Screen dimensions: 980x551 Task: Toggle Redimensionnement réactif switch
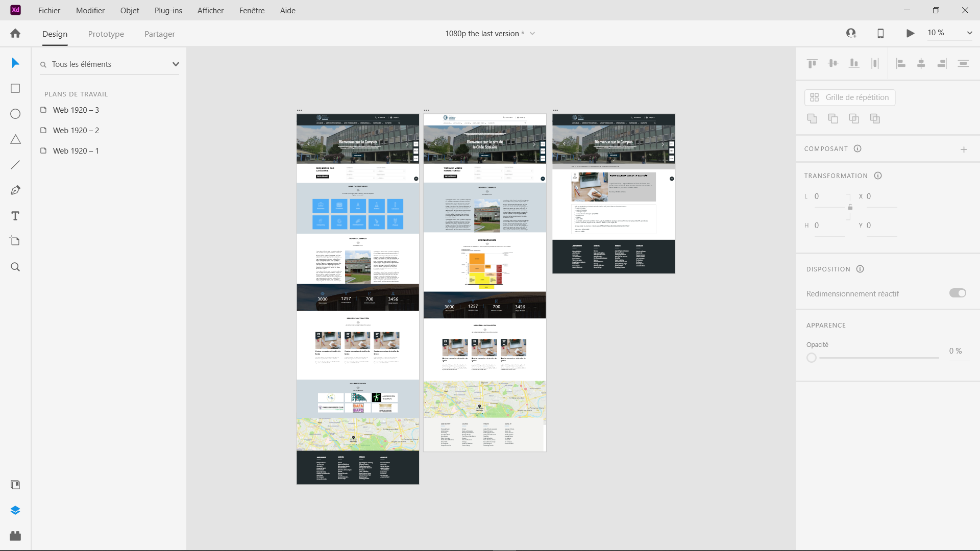tap(958, 293)
